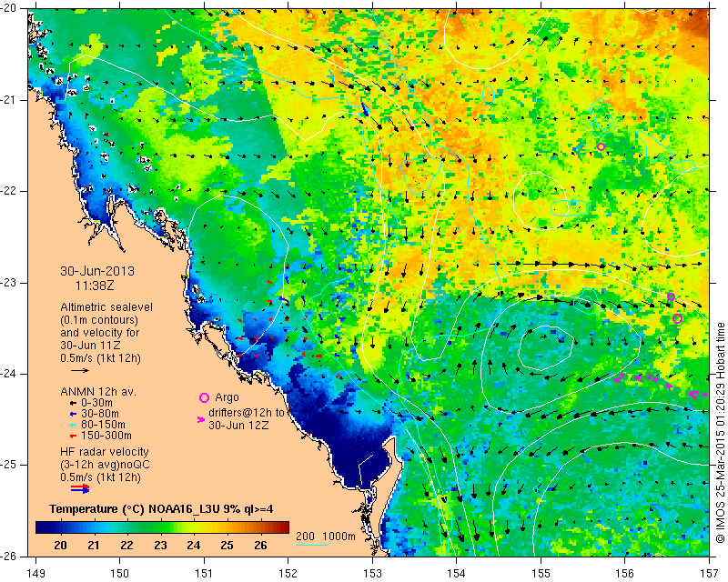This screenshot has width=728, height=582.
Task: Click the red and blue HF radar arrow
Action: [80, 488]
